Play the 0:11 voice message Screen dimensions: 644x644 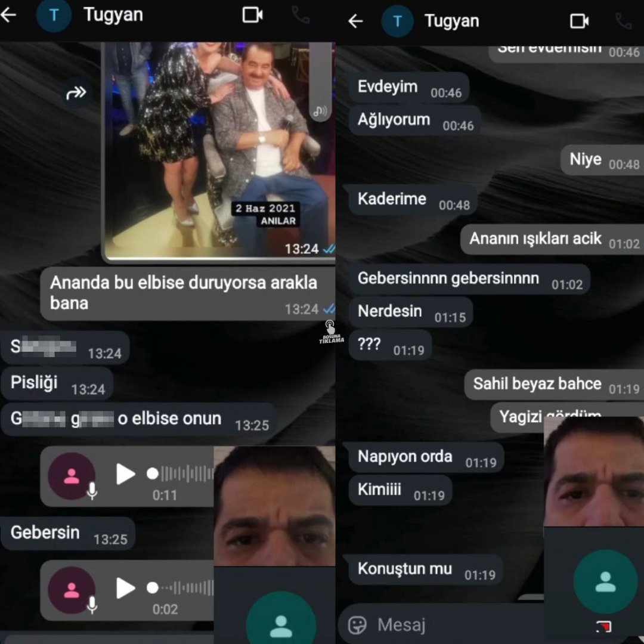pyautogui.click(x=126, y=474)
